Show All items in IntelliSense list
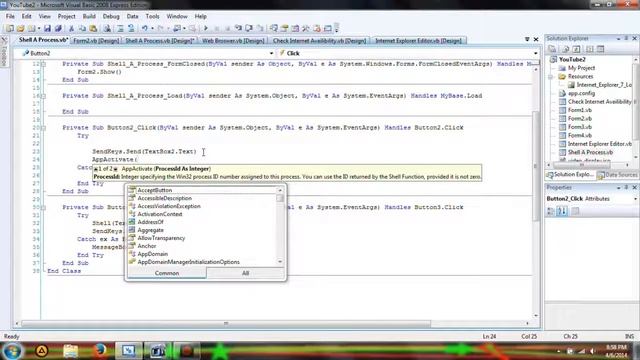 coord(245,273)
